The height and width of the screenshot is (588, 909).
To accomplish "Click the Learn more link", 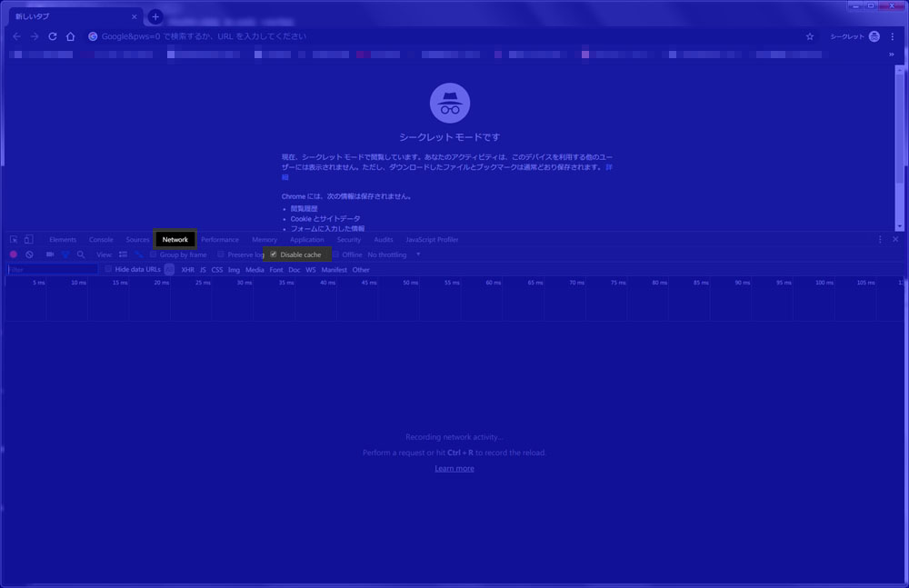I will [x=454, y=468].
